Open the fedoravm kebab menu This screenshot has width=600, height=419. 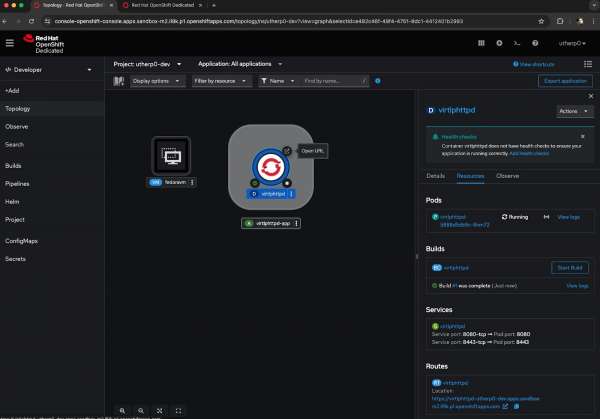(x=192, y=182)
